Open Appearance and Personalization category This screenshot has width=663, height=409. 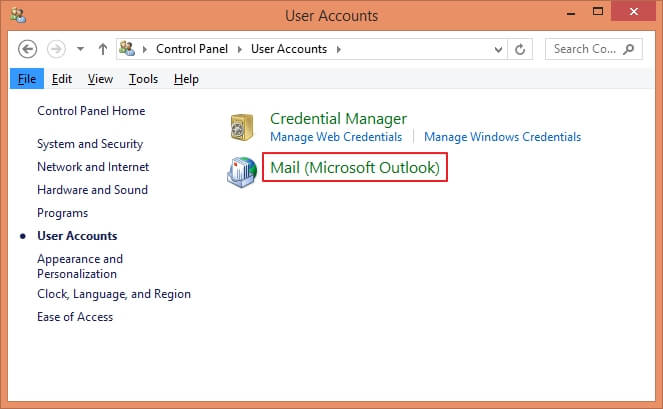80,266
